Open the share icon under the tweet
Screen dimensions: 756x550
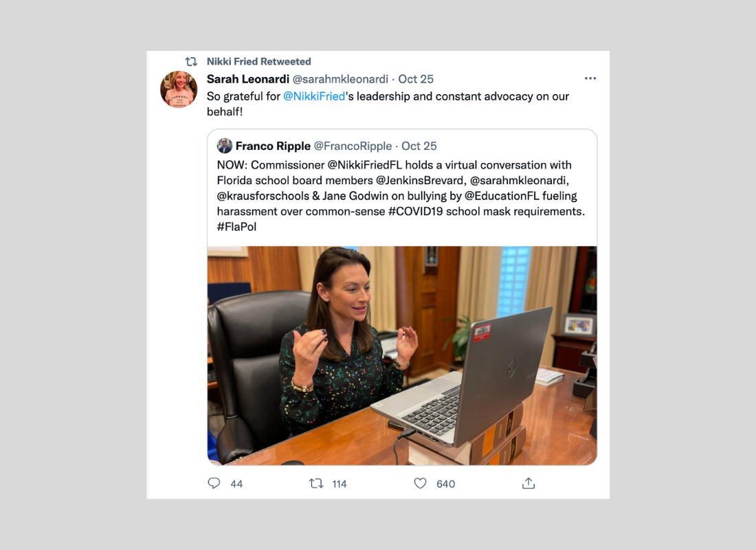click(529, 483)
